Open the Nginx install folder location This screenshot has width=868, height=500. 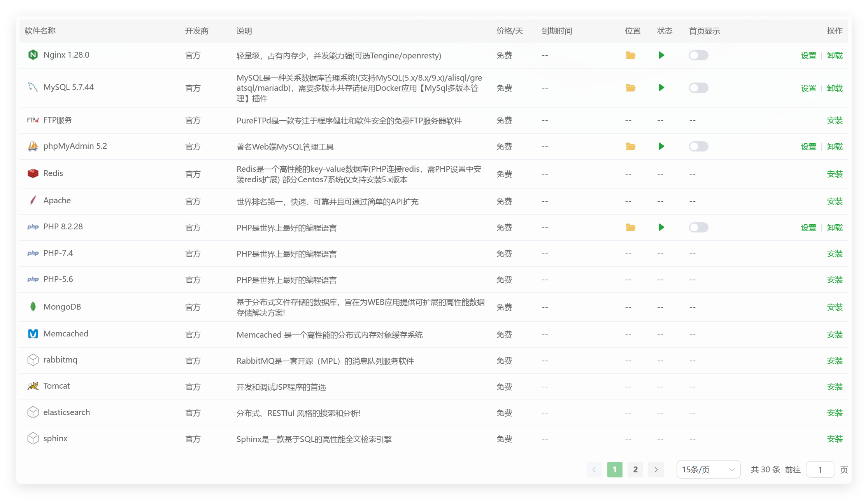(630, 55)
